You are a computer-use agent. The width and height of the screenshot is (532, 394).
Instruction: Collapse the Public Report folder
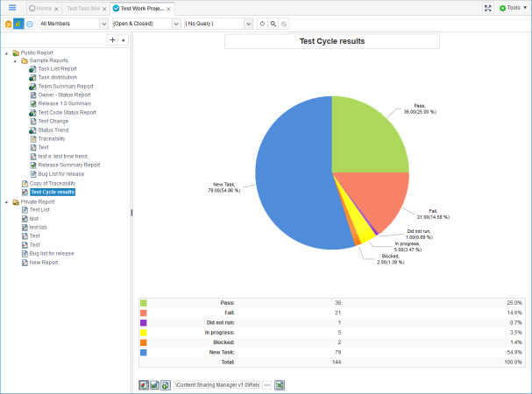pyautogui.click(x=6, y=53)
